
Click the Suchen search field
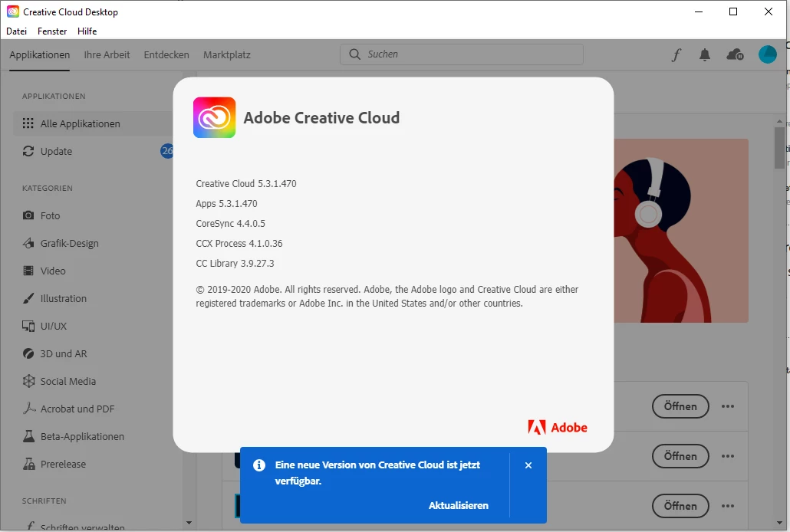click(462, 54)
